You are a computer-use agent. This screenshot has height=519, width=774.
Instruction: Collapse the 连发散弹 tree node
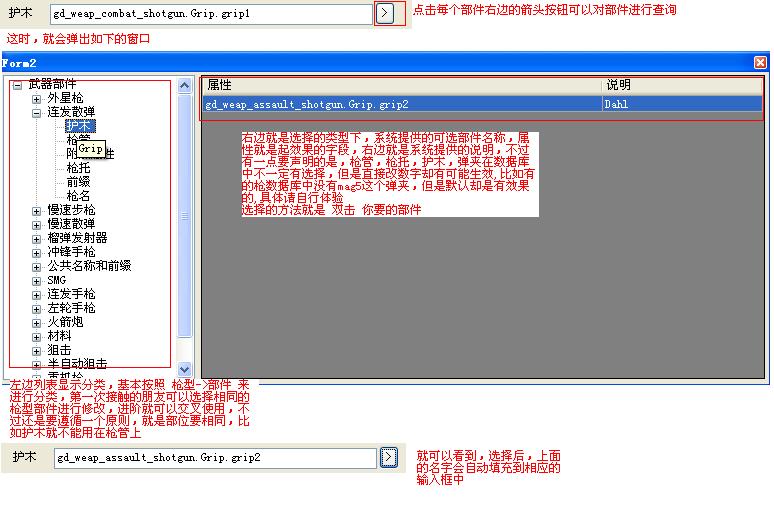(37, 113)
